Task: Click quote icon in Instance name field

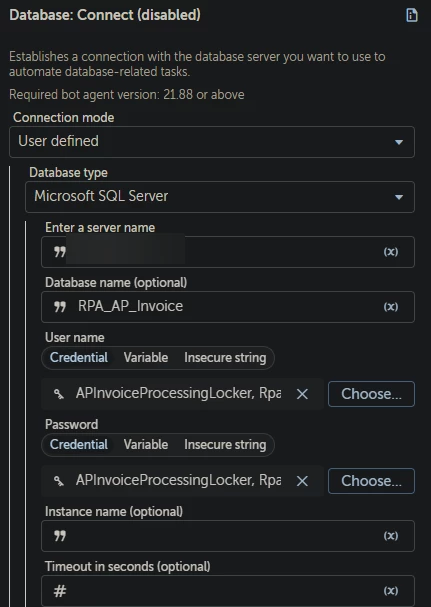Action: coord(60,537)
